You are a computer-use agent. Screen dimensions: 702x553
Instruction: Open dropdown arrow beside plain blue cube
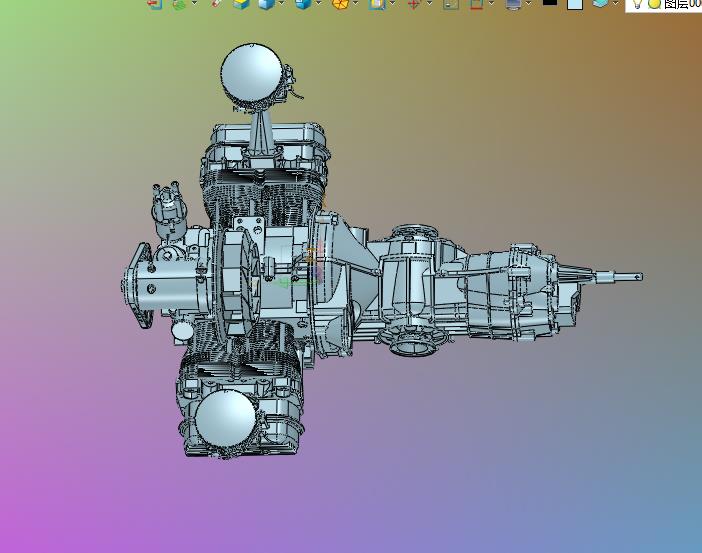282,3
